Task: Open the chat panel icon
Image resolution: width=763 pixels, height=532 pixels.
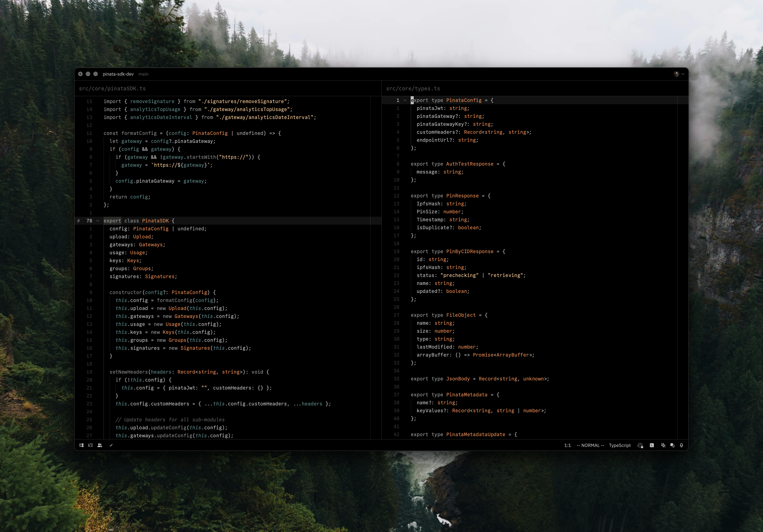Action: (x=672, y=445)
